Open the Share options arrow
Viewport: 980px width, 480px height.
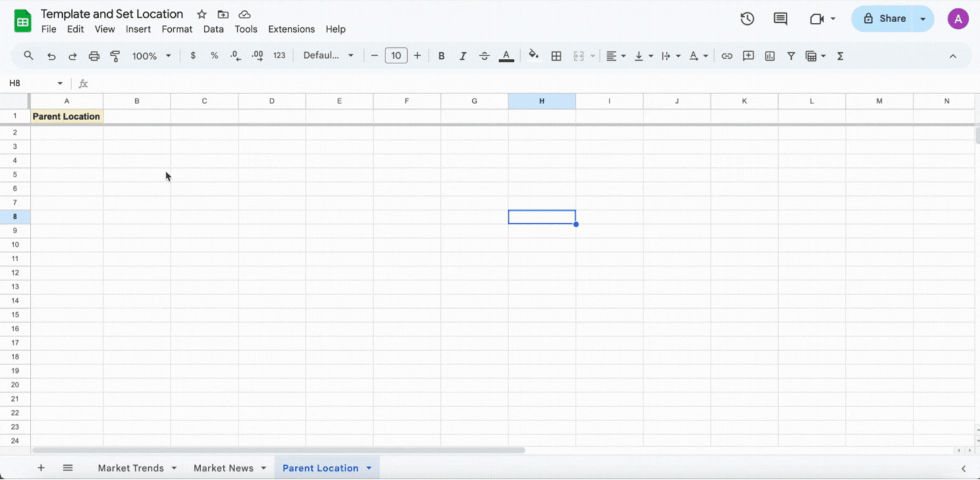(x=923, y=19)
